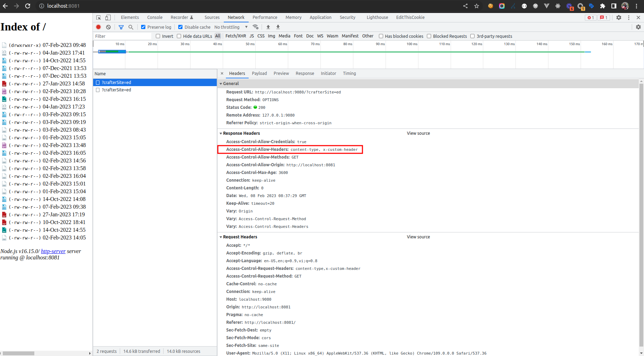Open the http-server link
644x356 pixels.
[x=53, y=251]
